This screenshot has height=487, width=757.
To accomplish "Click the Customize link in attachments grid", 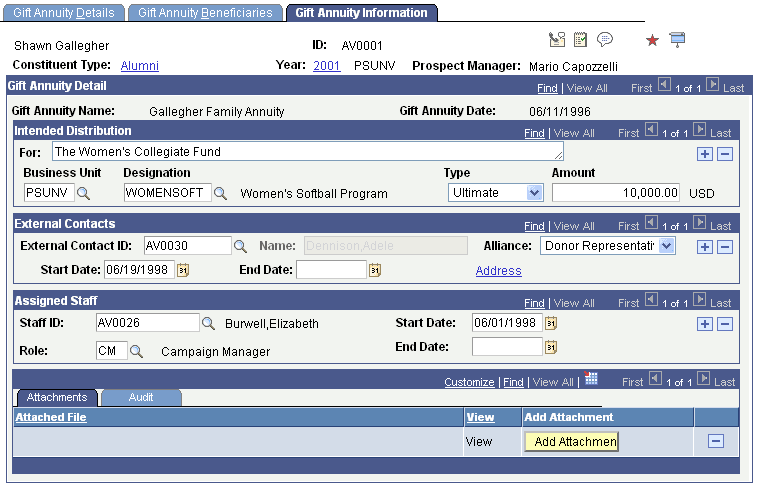I will click(469, 382).
